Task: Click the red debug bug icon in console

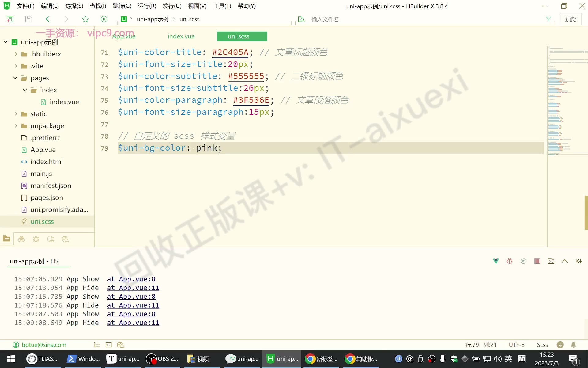Action: 509,261
